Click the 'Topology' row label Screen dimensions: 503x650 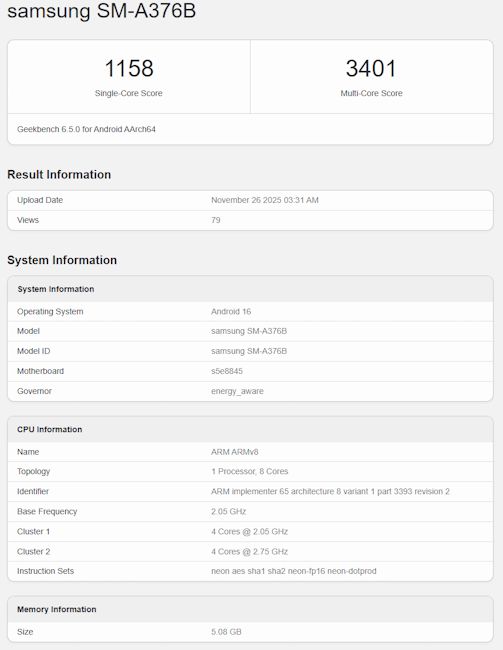click(33, 471)
